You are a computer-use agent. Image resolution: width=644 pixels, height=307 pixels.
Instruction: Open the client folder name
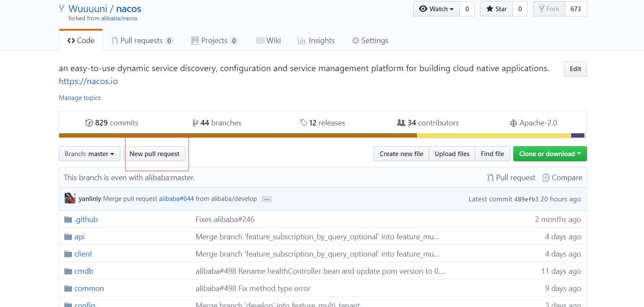click(83, 254)
